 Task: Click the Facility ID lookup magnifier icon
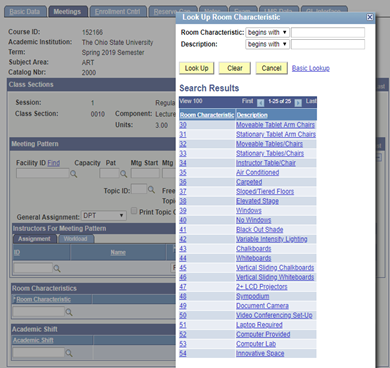tap(73, 174)
